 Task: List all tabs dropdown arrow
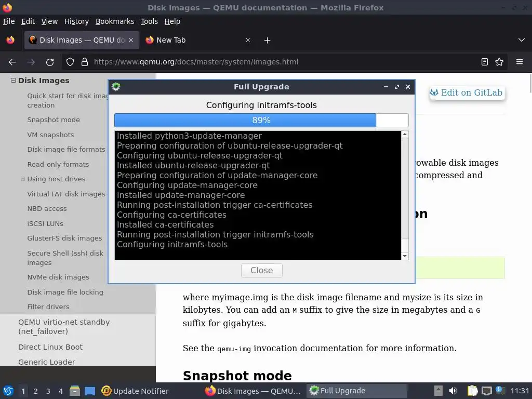point(522,40)
